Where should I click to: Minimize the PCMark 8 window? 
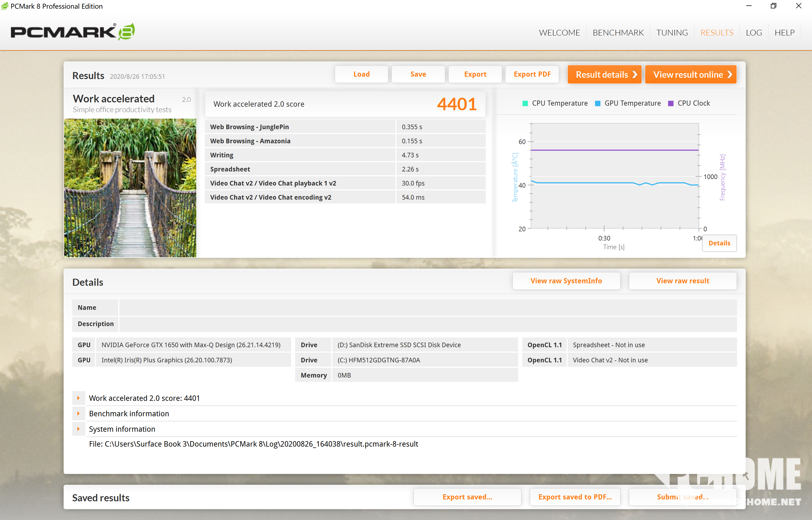(x=749, y=6)
